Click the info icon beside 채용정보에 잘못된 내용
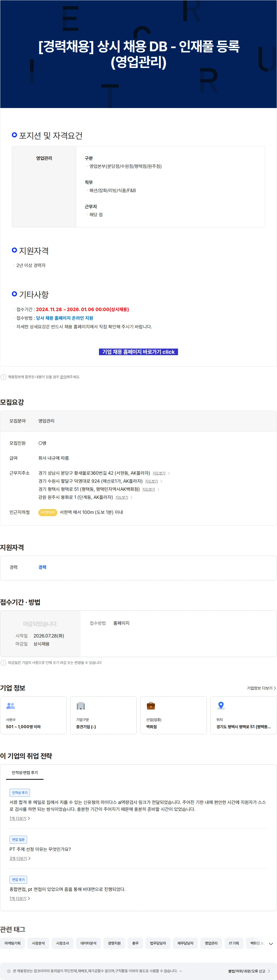This screenshot has height=980, width=277. click(x=3, y=377)
